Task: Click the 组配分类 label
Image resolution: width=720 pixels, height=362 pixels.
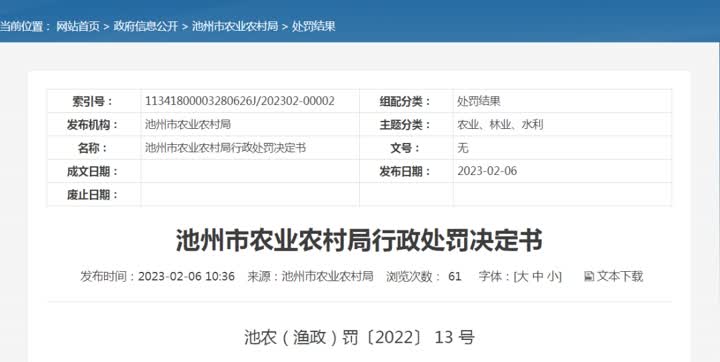Action: tap(405, 101)
